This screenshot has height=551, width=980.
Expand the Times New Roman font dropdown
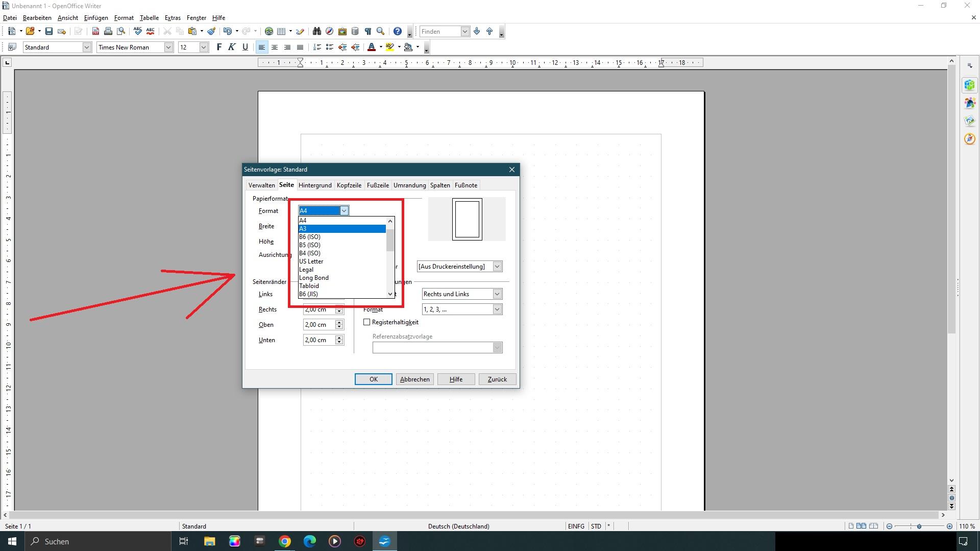(x=168, y=47)
